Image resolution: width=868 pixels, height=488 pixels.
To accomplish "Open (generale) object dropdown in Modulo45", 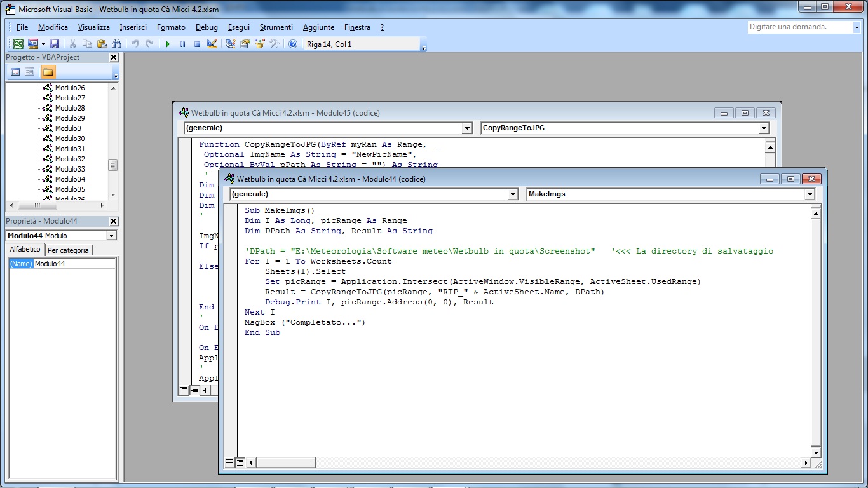I will click(468, 128).
